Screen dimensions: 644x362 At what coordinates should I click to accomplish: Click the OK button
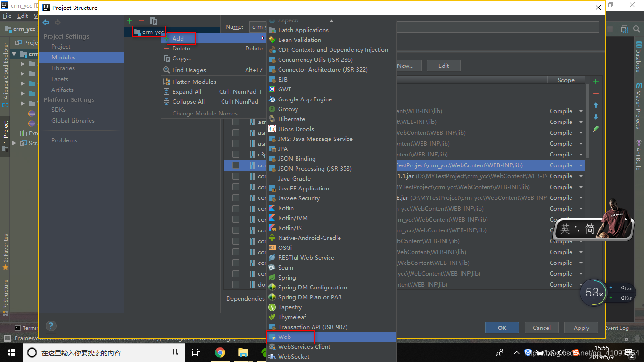tap(502, 328)
